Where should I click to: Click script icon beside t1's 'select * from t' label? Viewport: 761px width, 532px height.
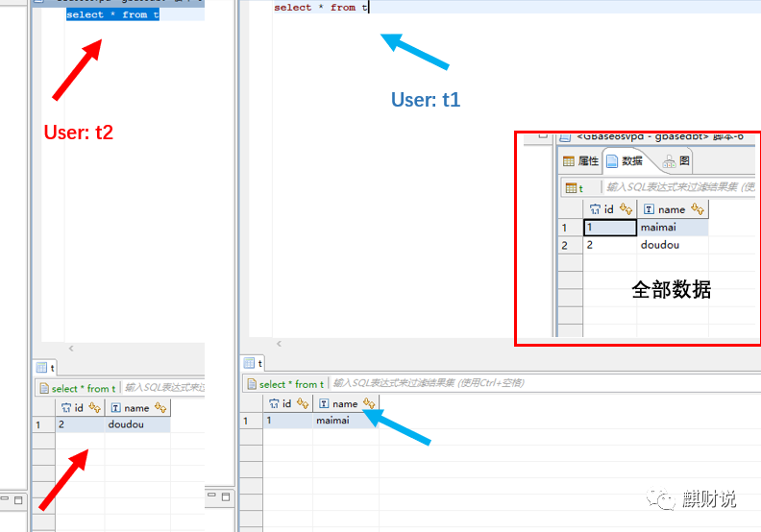pyautogui.click(x=252, y=384)
